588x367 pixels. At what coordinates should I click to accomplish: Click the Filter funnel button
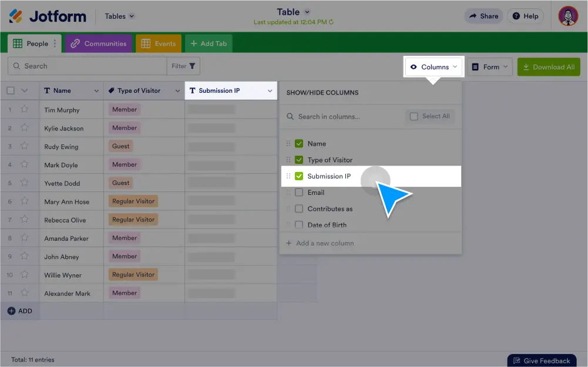point(184,66)
